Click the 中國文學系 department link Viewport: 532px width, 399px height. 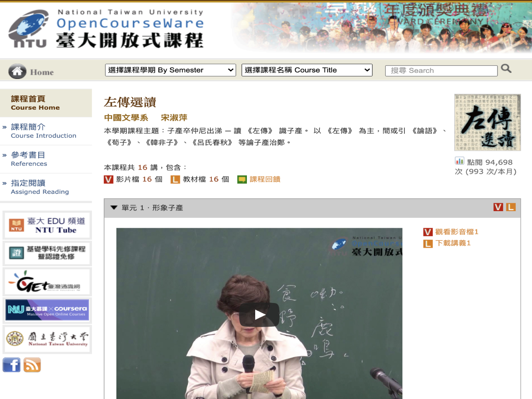126,118
